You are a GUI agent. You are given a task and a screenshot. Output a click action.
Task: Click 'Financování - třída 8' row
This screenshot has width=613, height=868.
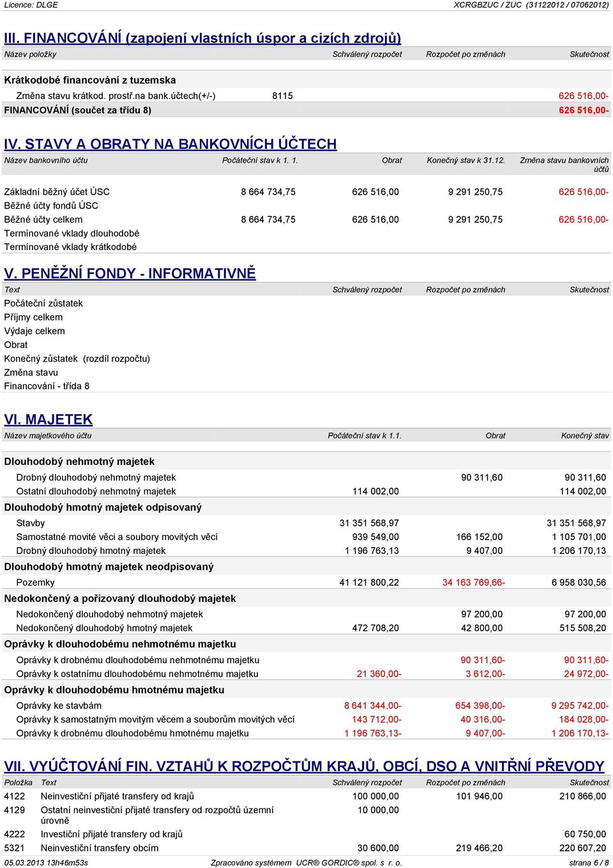[47, 386]
